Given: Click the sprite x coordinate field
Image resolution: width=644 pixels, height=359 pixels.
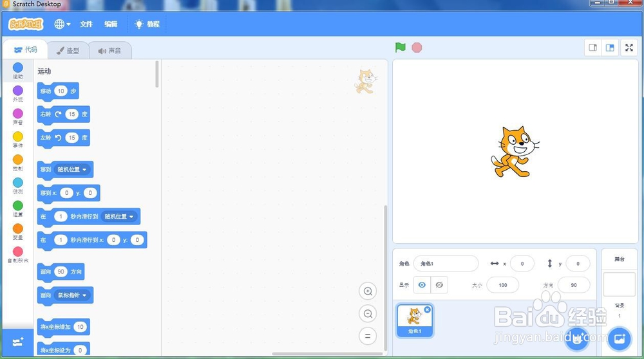Looking at the screenshot, I should pyautogui.click(x=522, y=263).
